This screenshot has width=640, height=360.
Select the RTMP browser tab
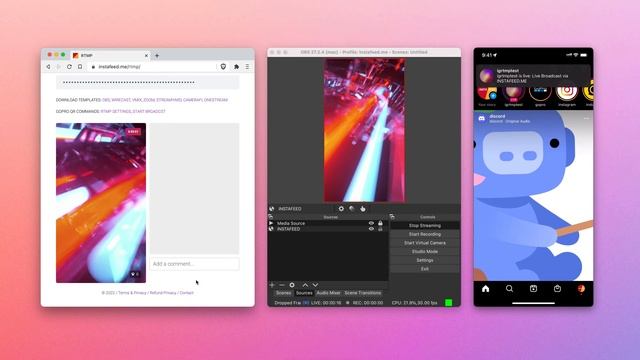110,56
